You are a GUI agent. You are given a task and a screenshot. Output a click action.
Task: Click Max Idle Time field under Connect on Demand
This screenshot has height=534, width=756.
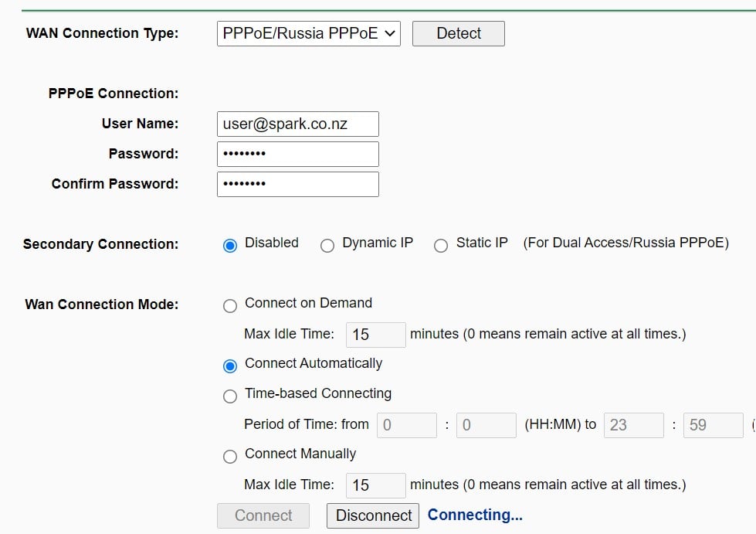click(x=375, y=335)
